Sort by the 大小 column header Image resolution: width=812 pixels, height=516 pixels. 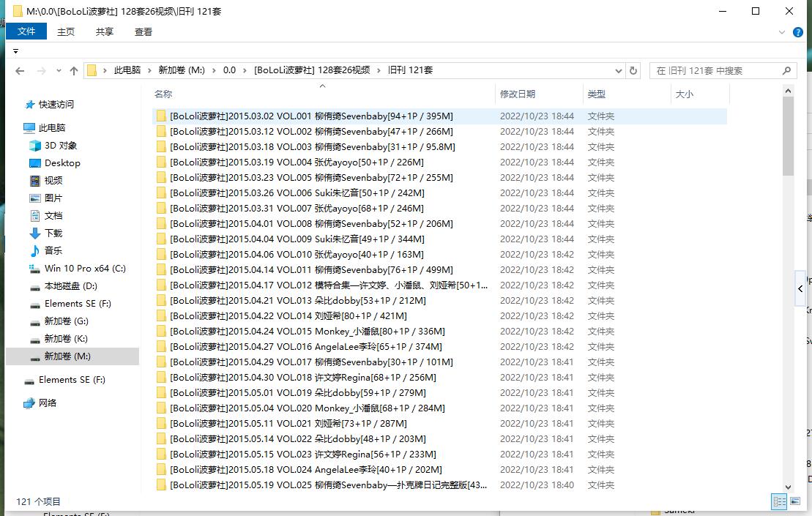pyautogui.click(x=684, y=94)
